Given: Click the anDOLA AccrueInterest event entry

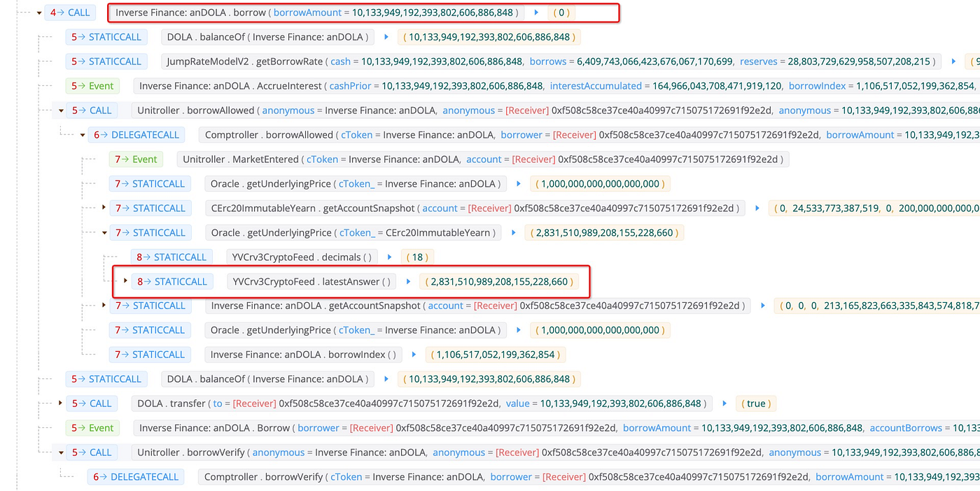Looking at the screenshot, I should [556, 86].
